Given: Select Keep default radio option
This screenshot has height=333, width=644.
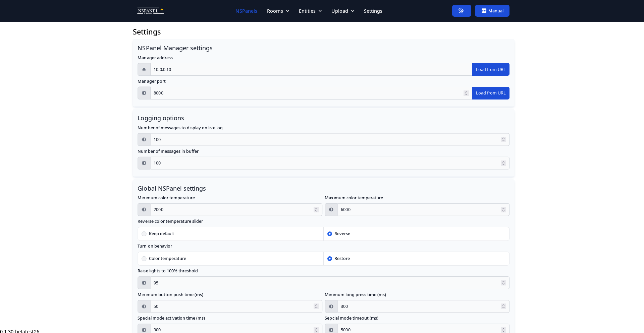Looking at the screenshot, I should 144,234.
